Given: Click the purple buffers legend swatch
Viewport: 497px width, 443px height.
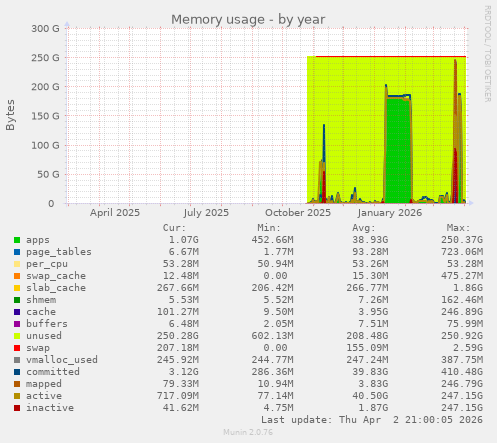Looking at the screenshot, I should 17,324.
